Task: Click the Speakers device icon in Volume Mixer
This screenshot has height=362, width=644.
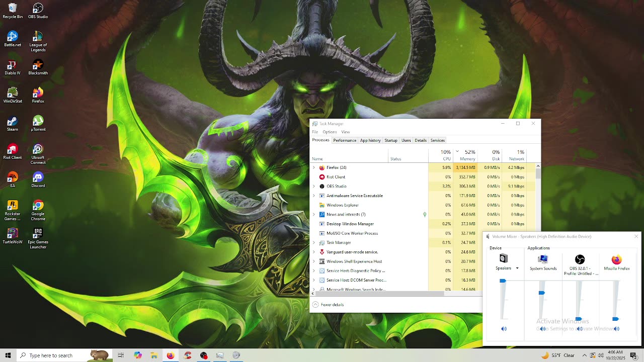Action: pyautogui.click(x=503, y=258)
